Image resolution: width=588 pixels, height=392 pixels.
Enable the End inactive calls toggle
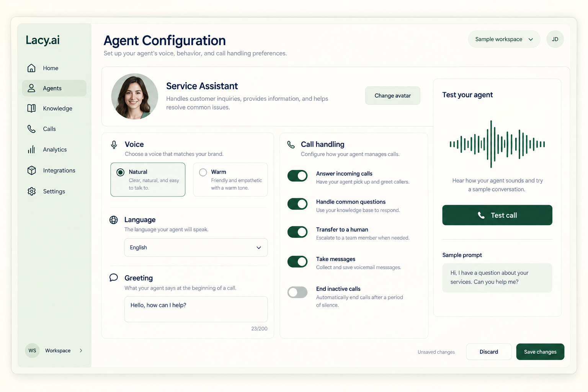coord(297,292)
